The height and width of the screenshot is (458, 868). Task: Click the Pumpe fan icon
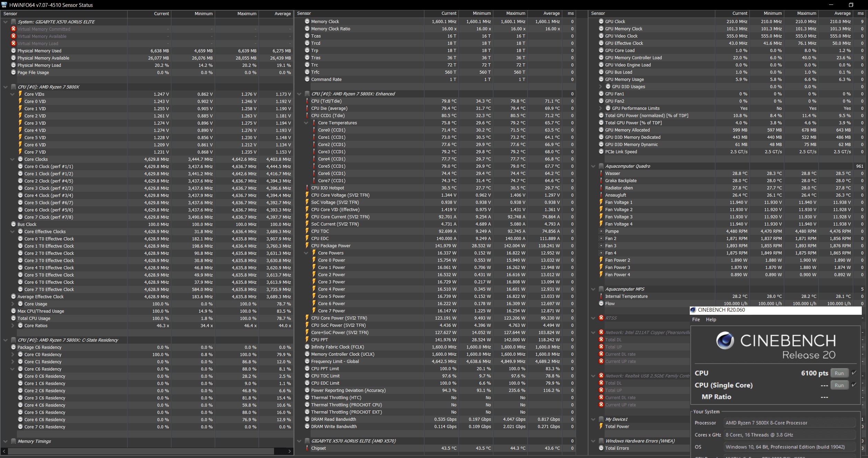[601, 231]
